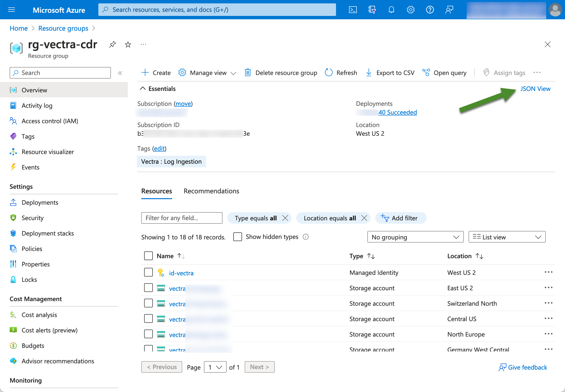The width and height of the screenshot is (565, 392).
Task: Open the No grouping dropdown
Action: tap(415, 237)
